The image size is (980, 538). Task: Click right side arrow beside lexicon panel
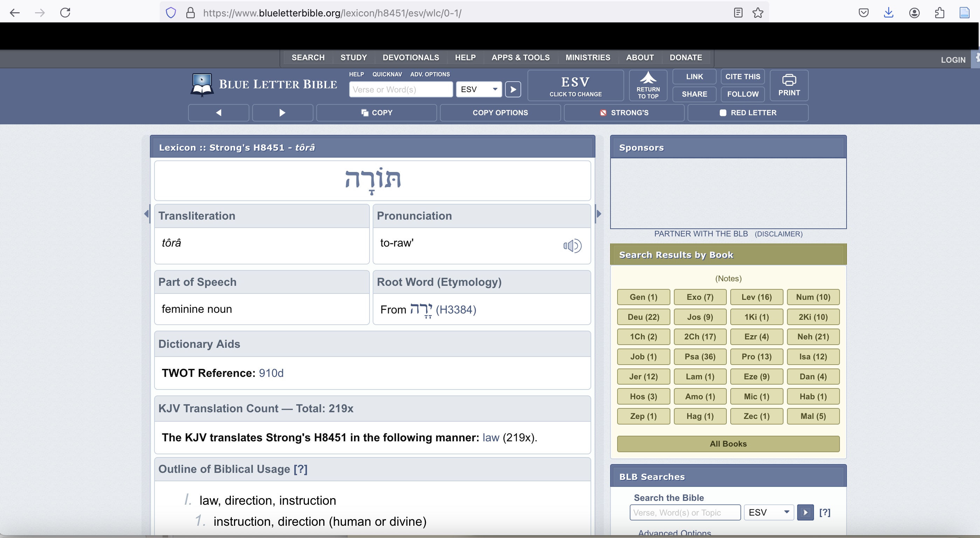[599, 213]
